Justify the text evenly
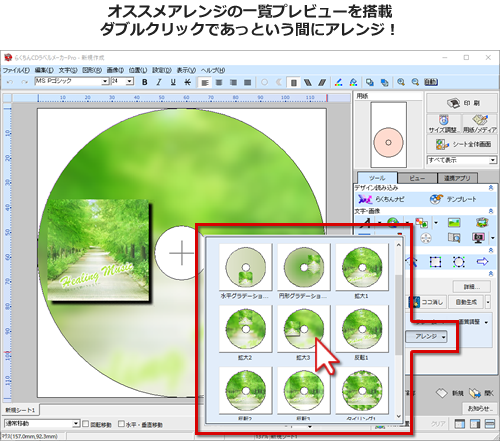The width and height of the screenshot is (500, 447). tap(247, 82)
